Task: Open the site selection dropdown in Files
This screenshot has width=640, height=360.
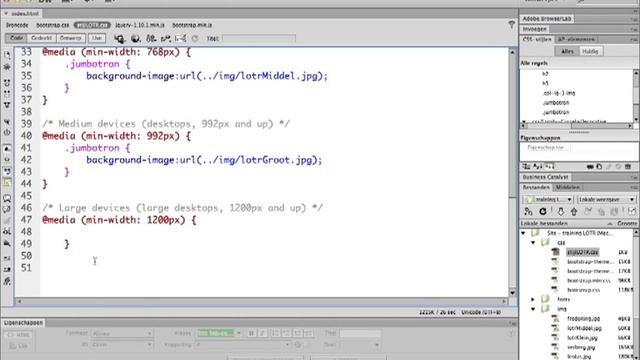Action: point(548,200)
